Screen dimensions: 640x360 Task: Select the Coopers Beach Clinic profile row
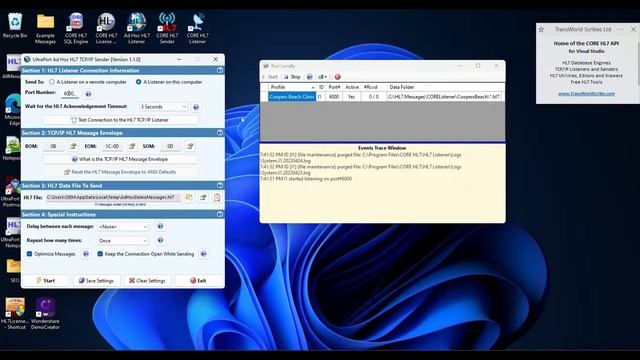pos(292,97)
